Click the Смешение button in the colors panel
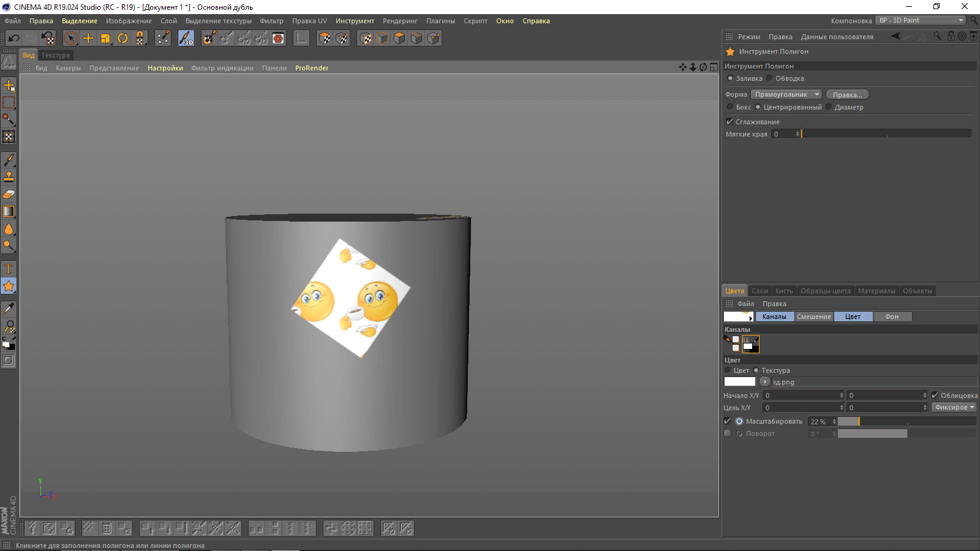 tap(814, 317)
